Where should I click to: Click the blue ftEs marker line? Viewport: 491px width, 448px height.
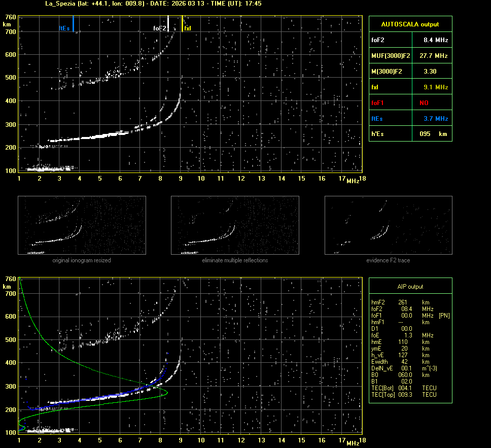(74, 24)
